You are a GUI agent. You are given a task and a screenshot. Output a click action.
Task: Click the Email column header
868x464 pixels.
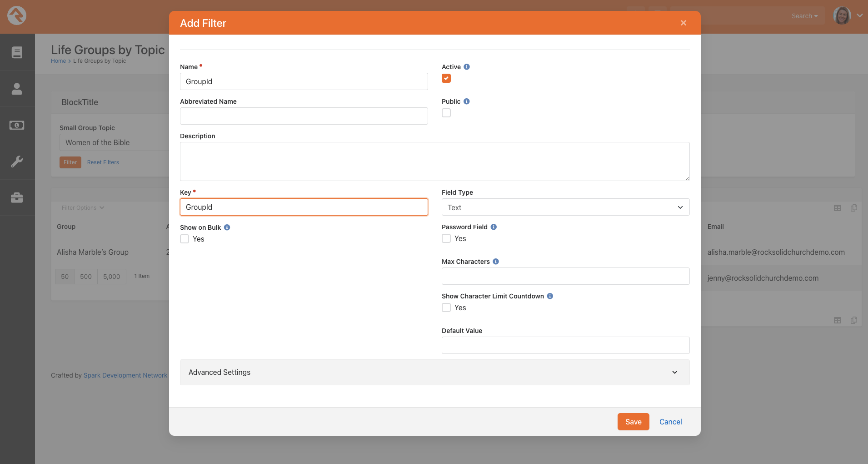click(716, 227)
